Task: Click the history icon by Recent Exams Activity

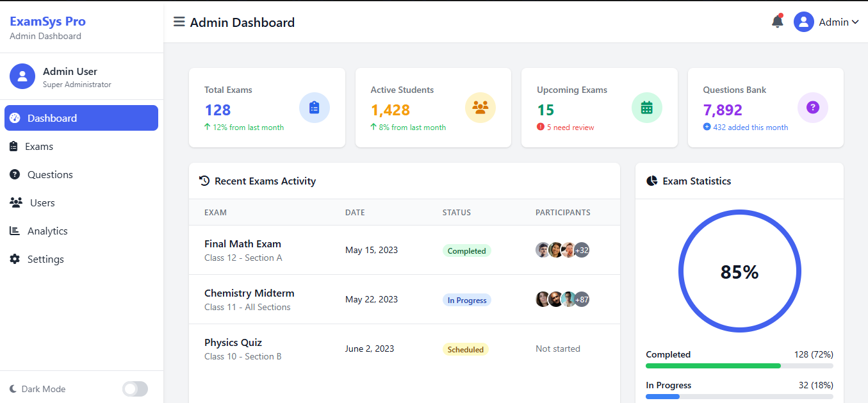Action: 204,181
